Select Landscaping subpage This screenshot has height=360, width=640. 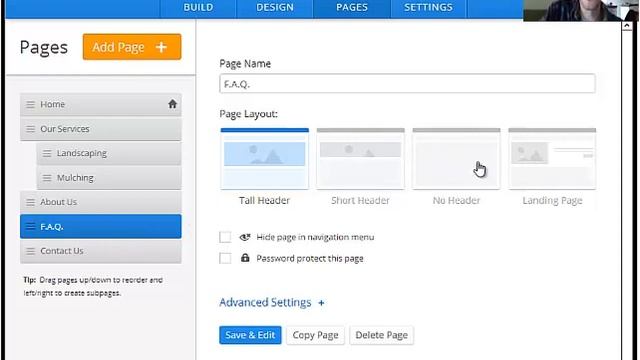pyautogui.click(x=109, y=153)
